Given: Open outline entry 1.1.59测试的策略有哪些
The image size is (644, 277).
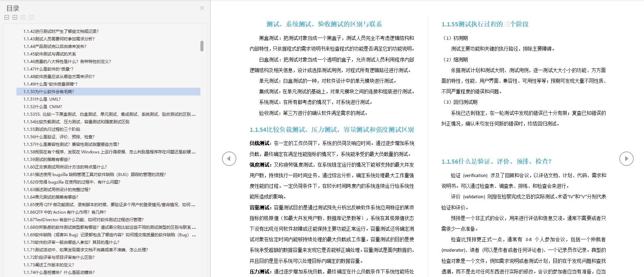Looking at the screenshot, I should click(x=47, y=159).
